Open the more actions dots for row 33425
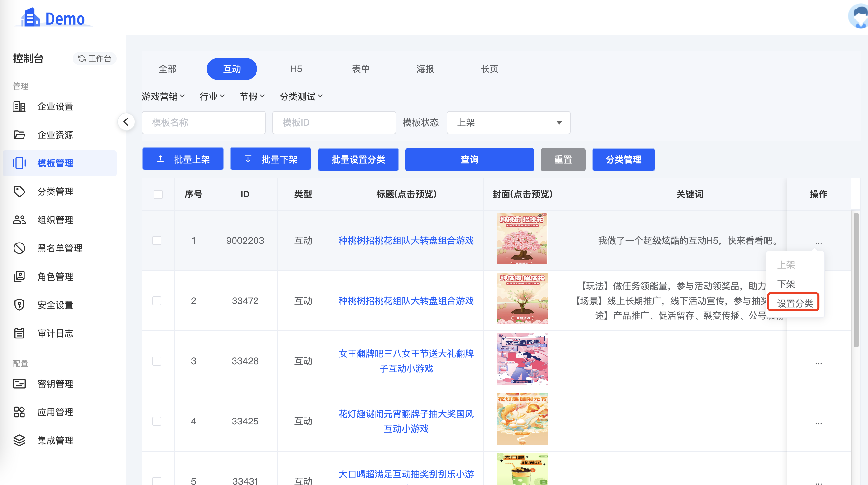Screen dimensions: 868x485 point(818,423)
